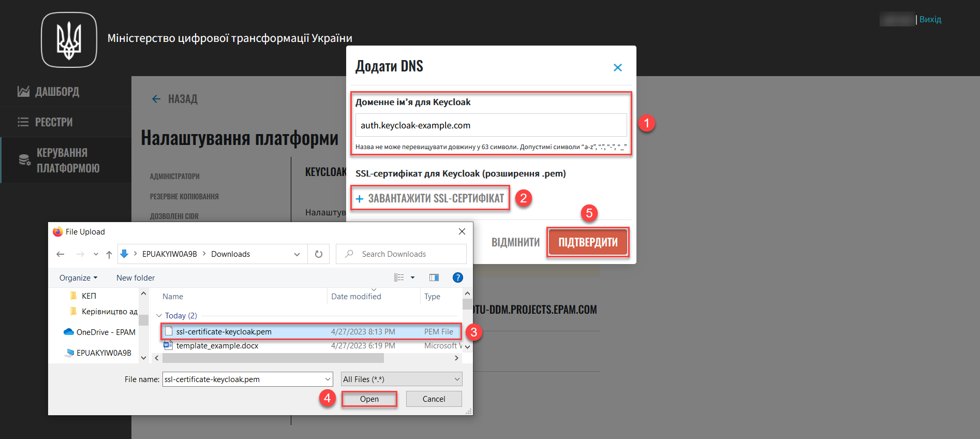Click the horizontal scrollbar in file list
980x439 pixels.
point(273,358)
